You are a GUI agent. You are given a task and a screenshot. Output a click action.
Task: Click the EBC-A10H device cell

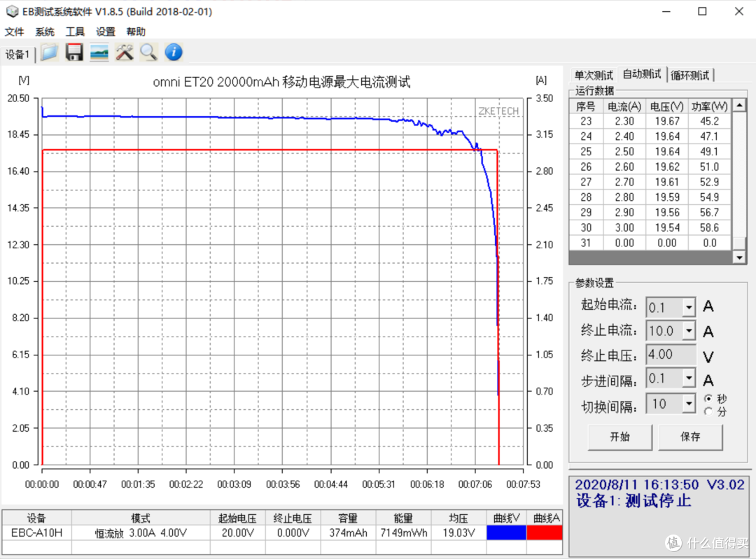(x=36, y=532)
